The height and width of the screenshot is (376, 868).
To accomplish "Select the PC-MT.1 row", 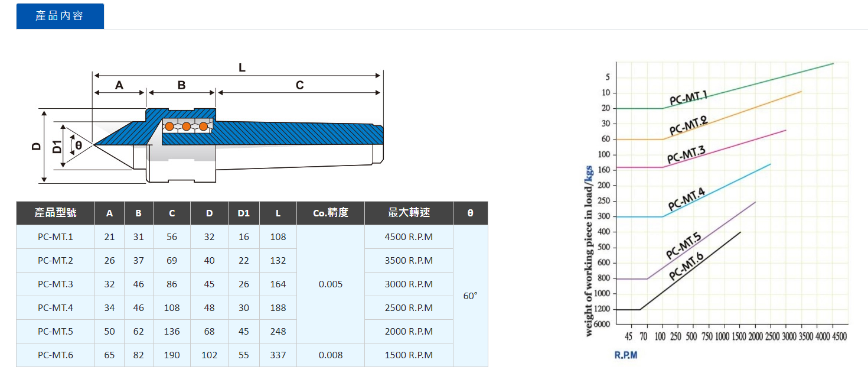I will (56, 236).
